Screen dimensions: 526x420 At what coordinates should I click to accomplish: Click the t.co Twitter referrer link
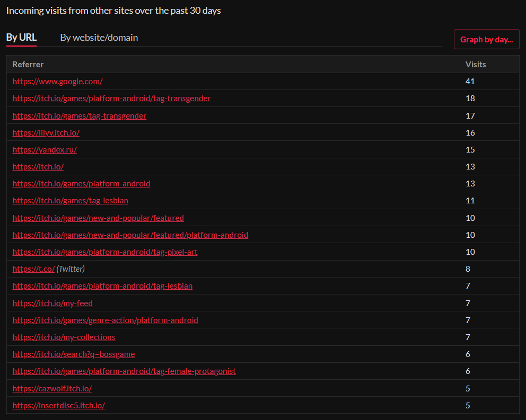(34, 269)
